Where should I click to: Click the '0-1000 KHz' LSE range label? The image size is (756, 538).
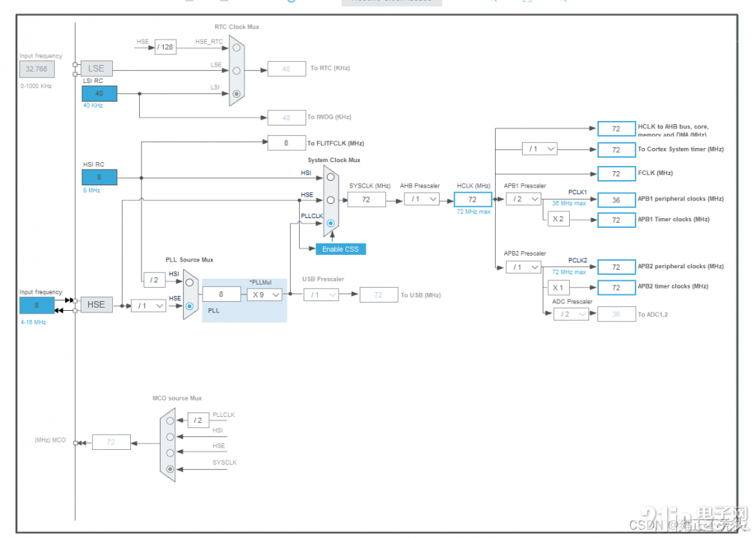pos(36,86)
